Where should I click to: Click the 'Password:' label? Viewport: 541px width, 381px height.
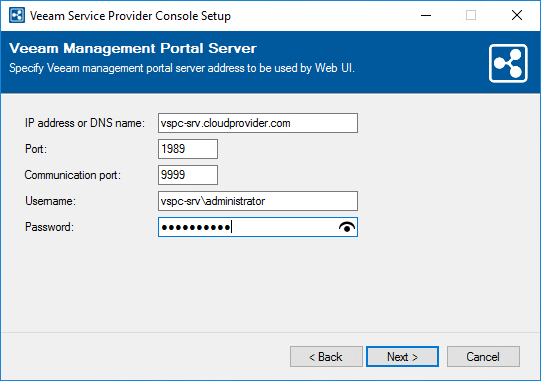[x=49, y=227]
